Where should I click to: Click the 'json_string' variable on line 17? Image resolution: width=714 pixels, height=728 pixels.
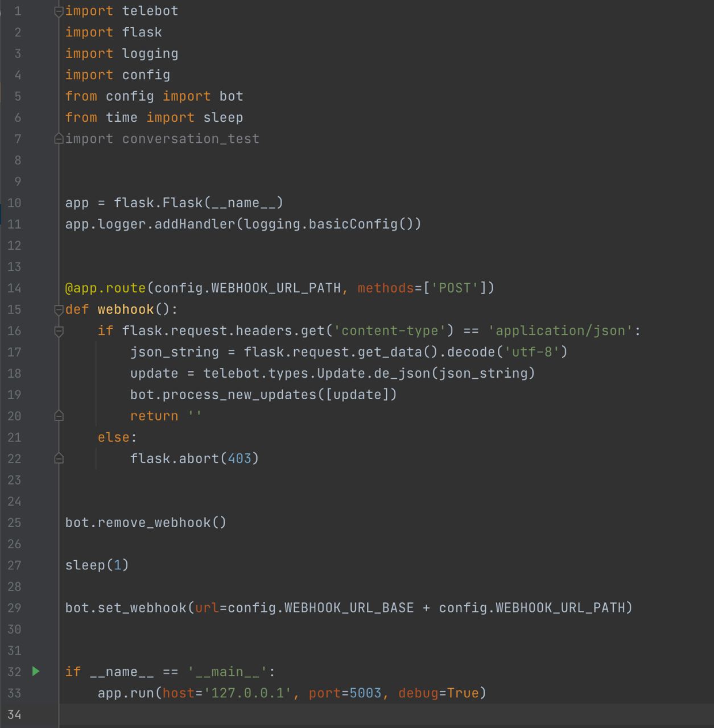(x=175, y=352)
